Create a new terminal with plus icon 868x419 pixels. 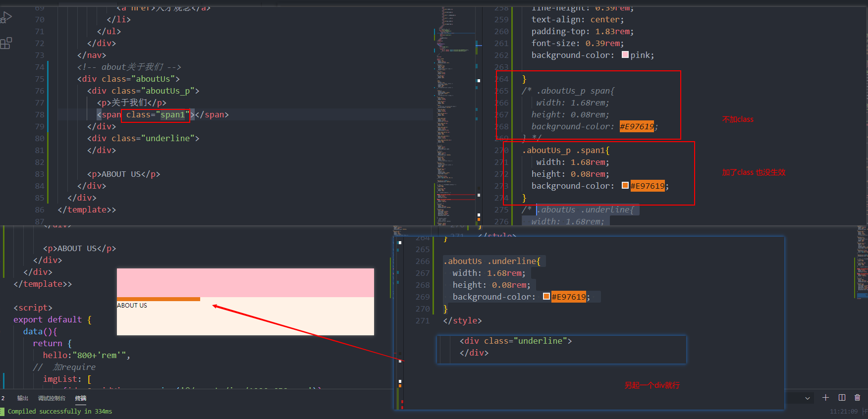(x=825, y=398)
